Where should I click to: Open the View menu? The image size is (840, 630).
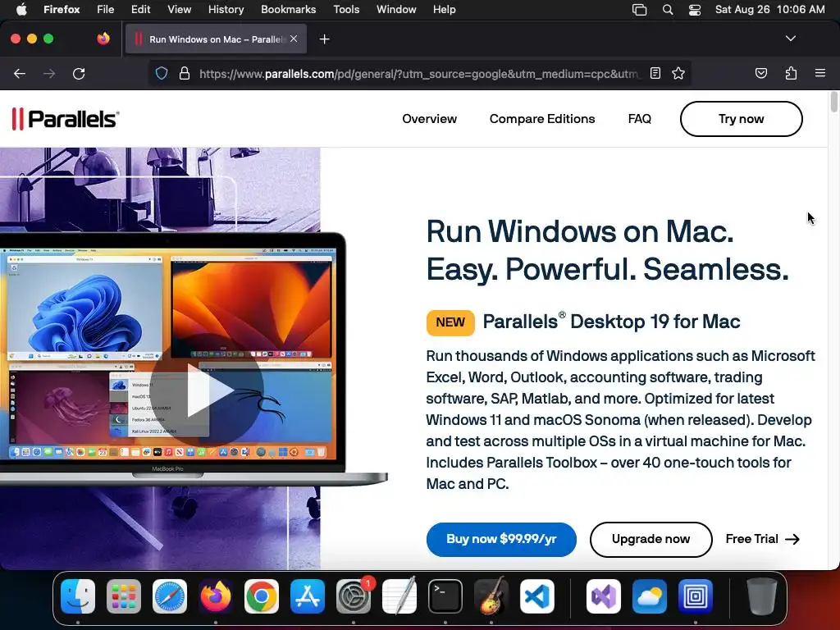tap(180, 10)
